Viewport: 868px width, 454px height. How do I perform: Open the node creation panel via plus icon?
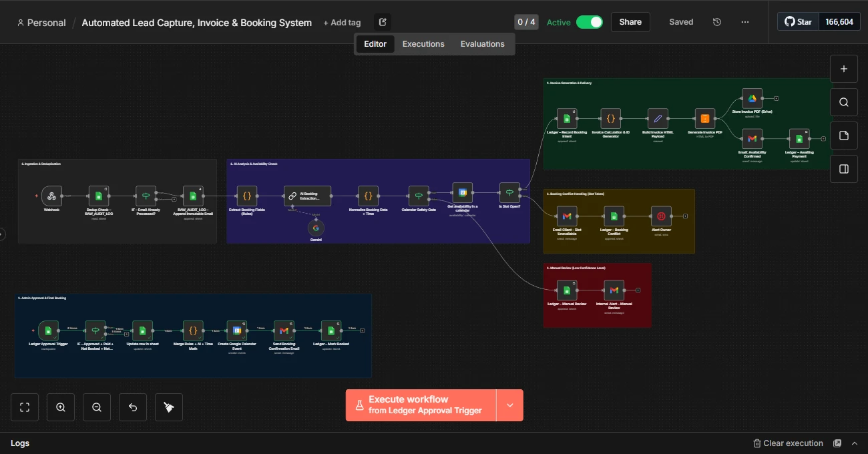843,68
